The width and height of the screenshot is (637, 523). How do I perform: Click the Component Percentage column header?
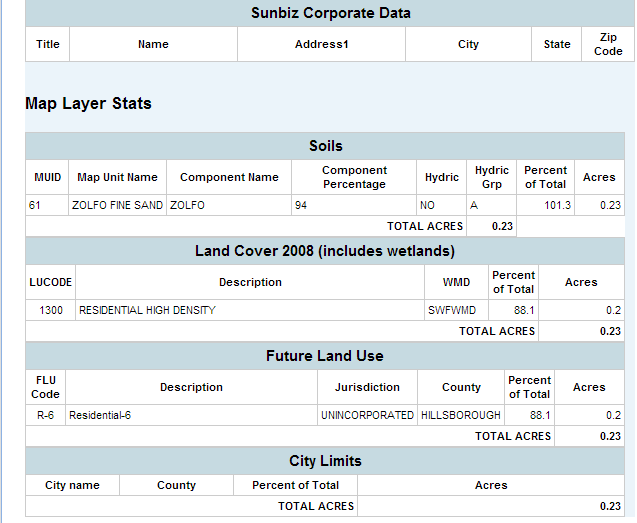(353, 177)
